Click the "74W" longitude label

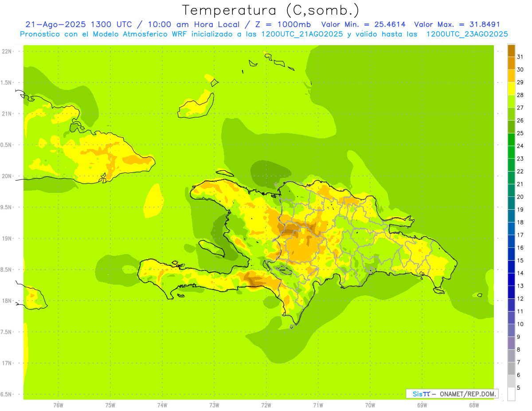[x=162, y=405]
